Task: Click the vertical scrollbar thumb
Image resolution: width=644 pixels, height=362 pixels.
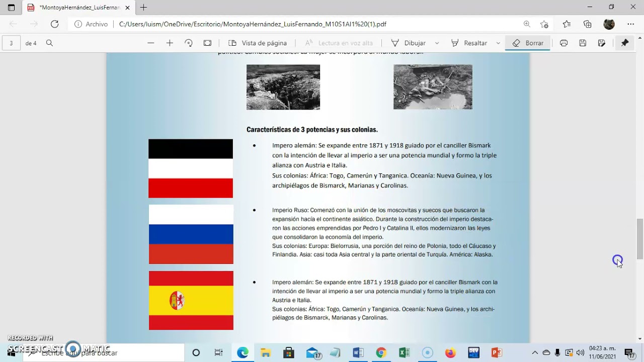Action: point(639,238)
